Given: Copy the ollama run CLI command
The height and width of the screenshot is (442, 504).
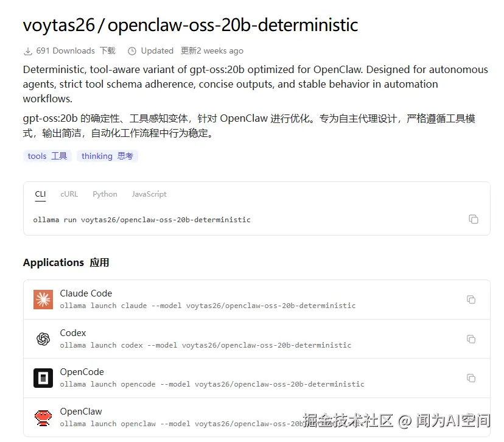Looking at the screenshot, I should click(474, 219).
